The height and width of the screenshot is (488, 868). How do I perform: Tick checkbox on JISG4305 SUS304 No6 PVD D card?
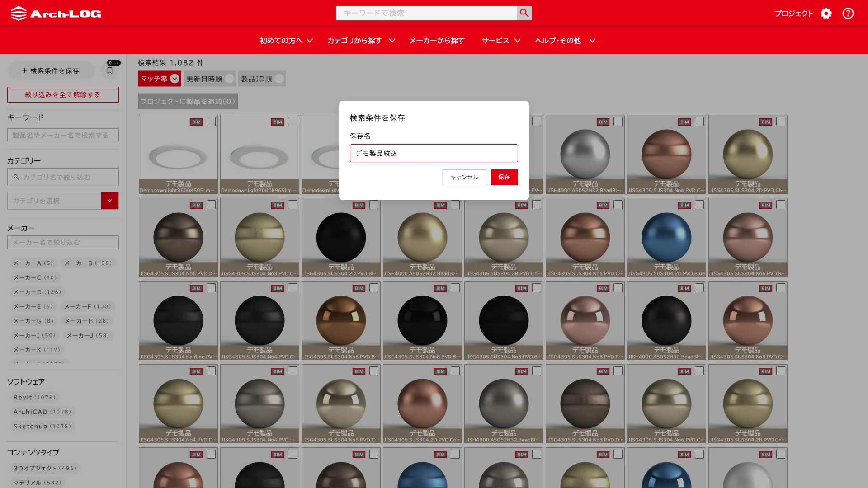211,205
